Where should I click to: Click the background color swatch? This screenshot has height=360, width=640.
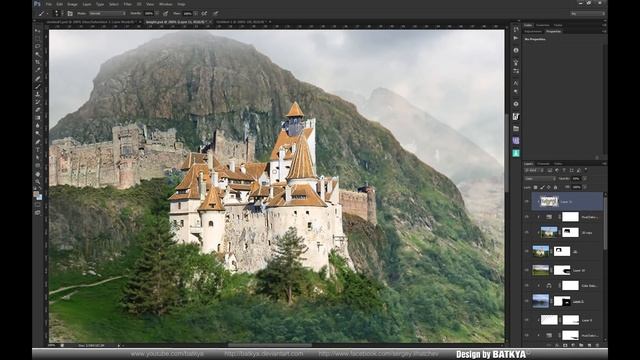tap(39, 197)
